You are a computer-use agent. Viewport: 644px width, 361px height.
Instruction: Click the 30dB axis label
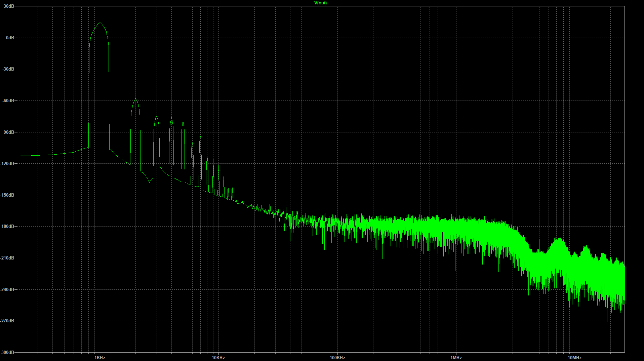point(9,6)
